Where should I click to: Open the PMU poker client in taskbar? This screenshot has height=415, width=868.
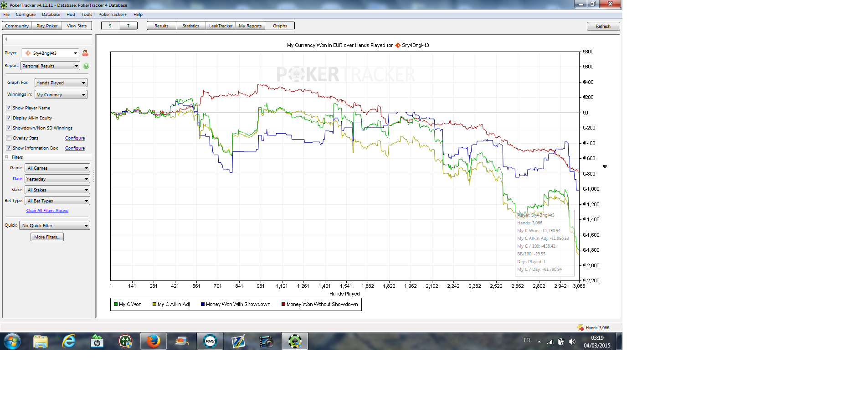coord(210,341)
